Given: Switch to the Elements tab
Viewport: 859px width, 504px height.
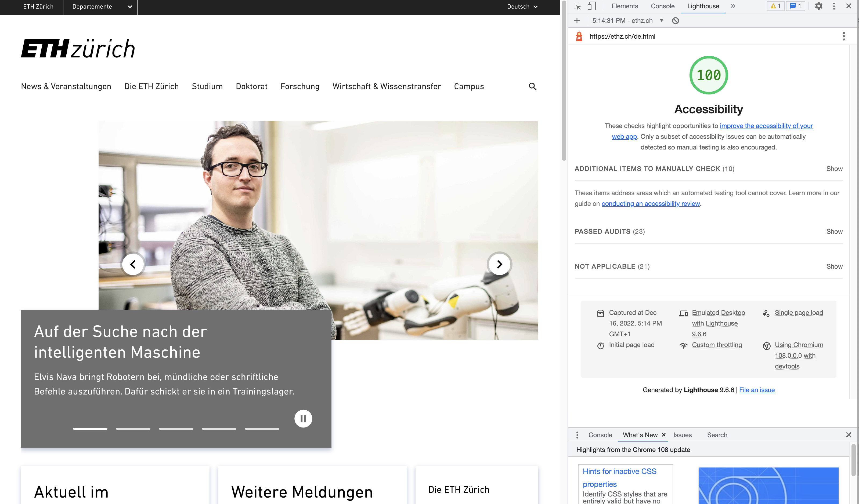Looking at the screenshot, I should click(625, 6).
